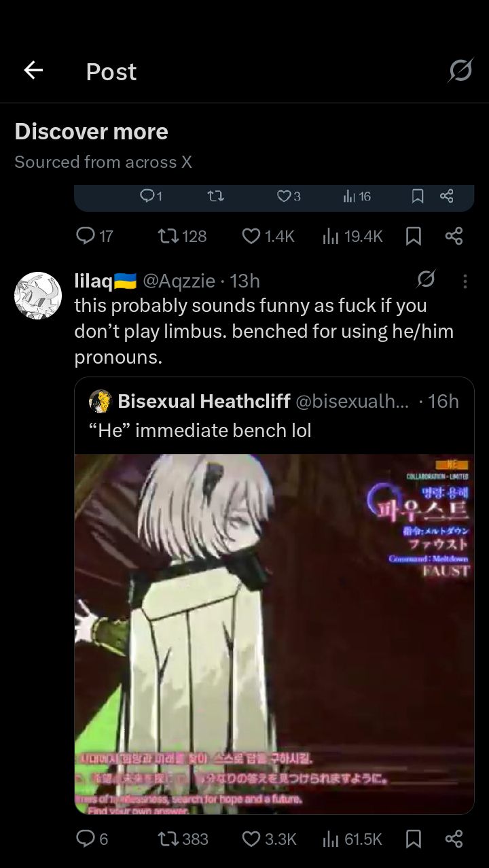Open the Faust video thumbnail
The image size is (489, 868).
coord(274,633)
